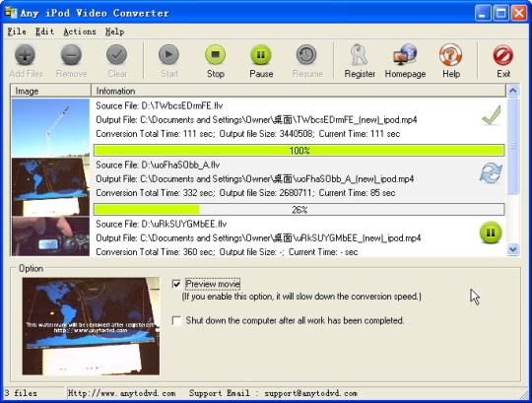Click the support@anytodvd.com email text
The height and width of the screenshot is (403, 532).
pyautogui.click(x=310, y=393)
